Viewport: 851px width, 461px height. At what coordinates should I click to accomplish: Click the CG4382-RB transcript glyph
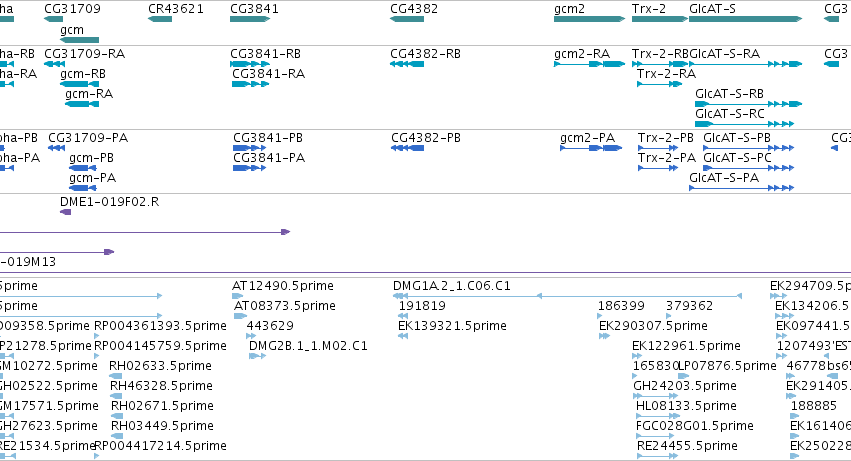pos(407,64)
